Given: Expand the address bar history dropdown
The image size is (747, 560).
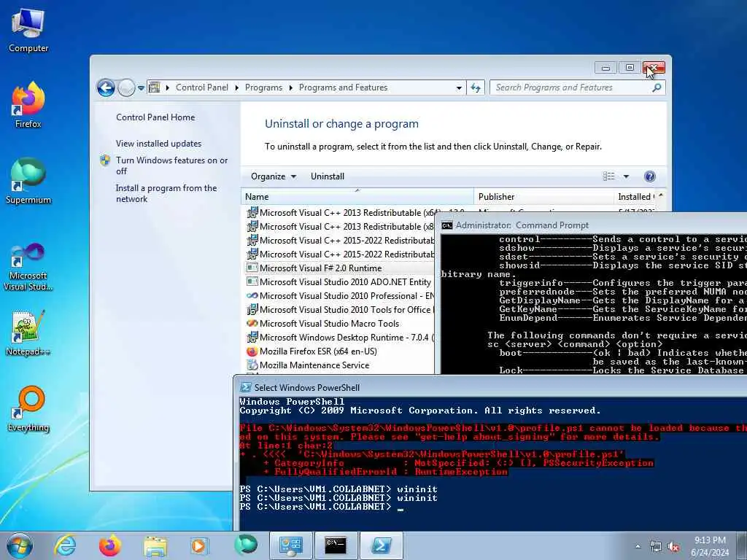Looking at the screenshot, I should click(459, 88).
